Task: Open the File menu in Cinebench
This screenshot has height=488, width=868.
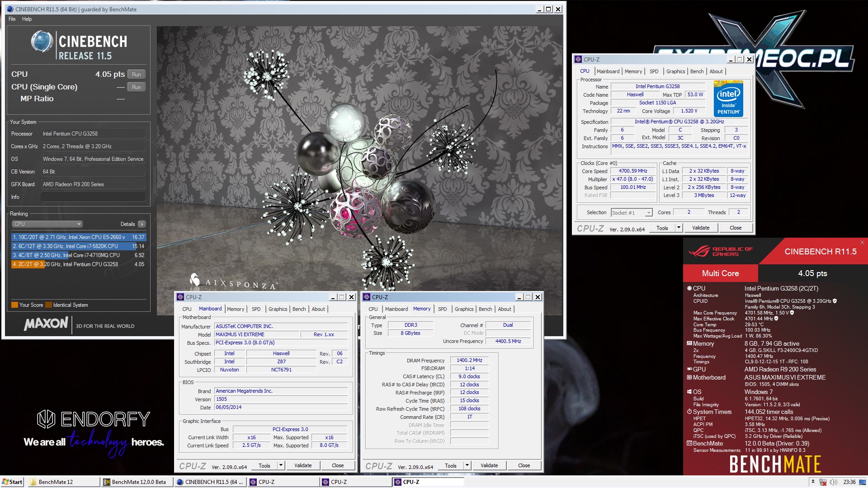Action: click(x=12, y=19)
